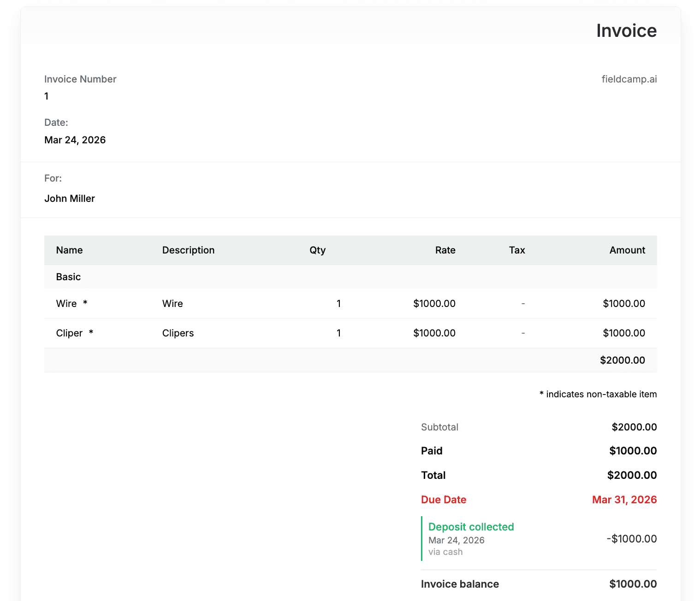Click the non-taxable asterisk beside Wire
The image size is (700, 601).
85,303
